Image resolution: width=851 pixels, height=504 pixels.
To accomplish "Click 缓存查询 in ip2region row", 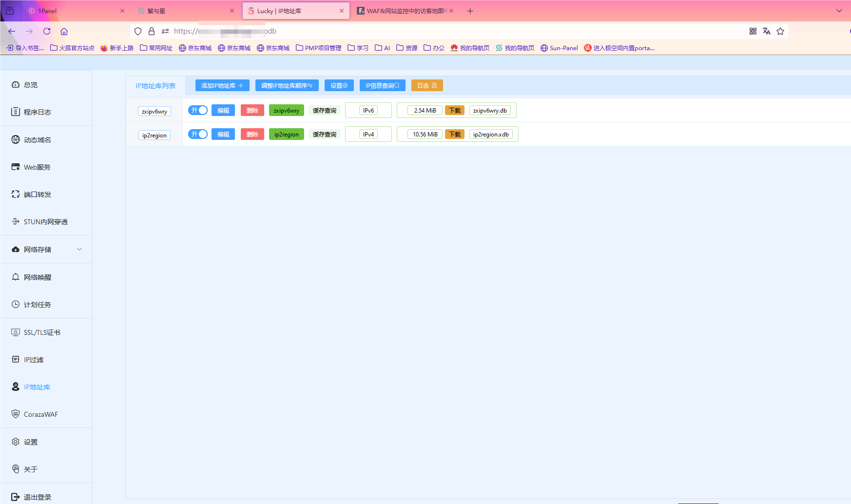I will click(325, 134).
